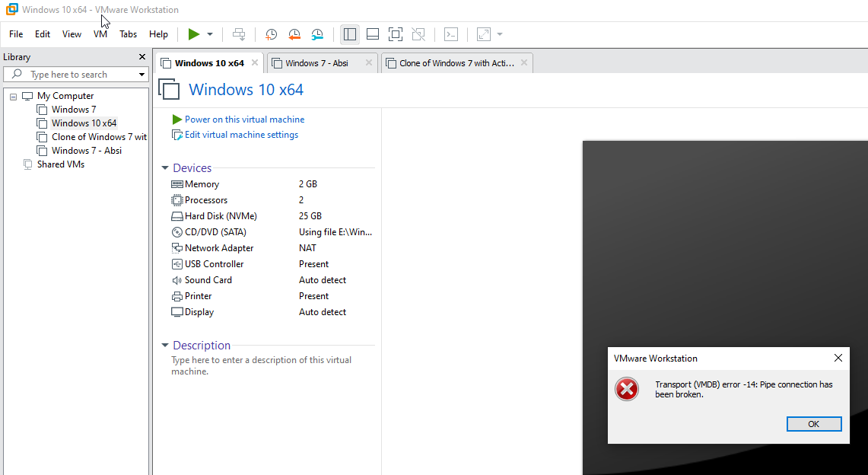Click the large VM icon beside title

pos(169,89)
